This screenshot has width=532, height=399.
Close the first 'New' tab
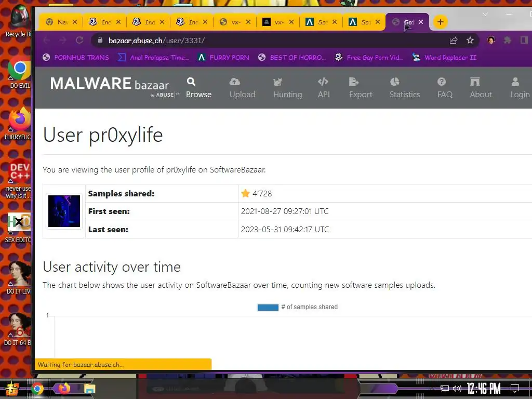pyautogui.click(x=75, y=22)
